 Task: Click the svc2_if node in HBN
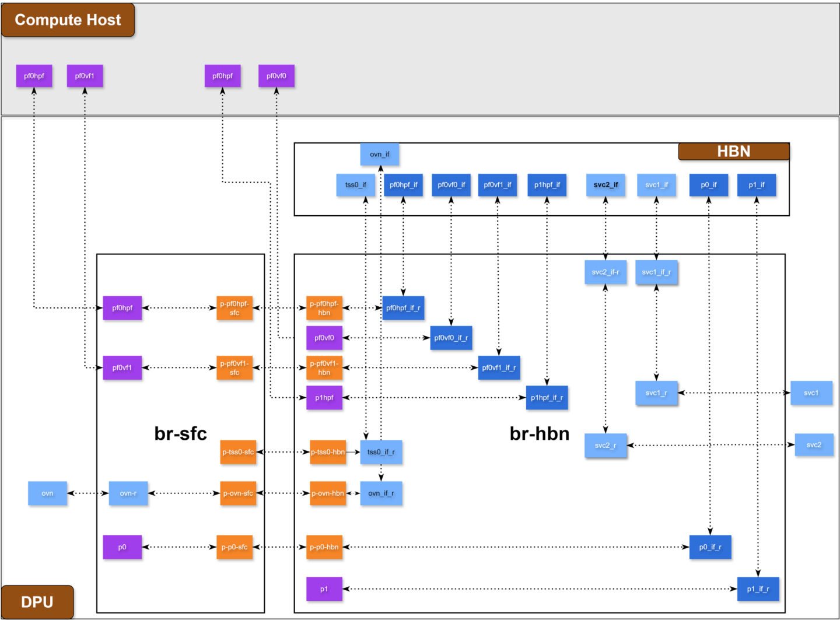tap(605, 184)
